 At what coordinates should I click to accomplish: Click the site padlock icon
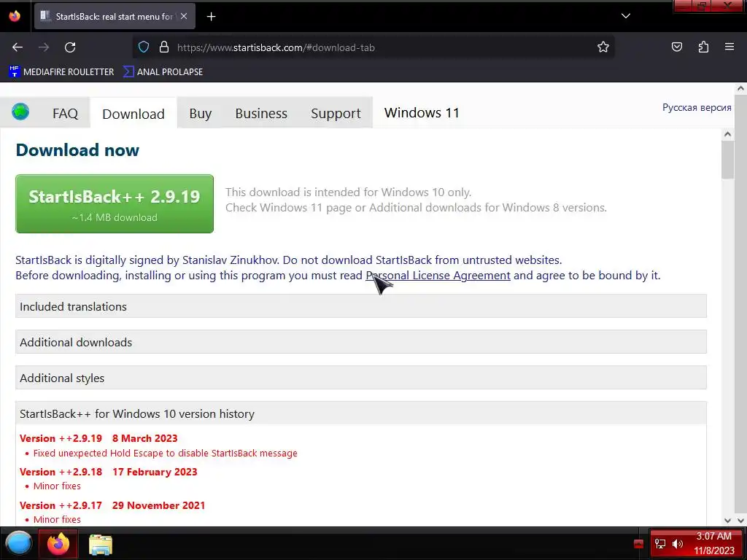[x=164, y=47]
